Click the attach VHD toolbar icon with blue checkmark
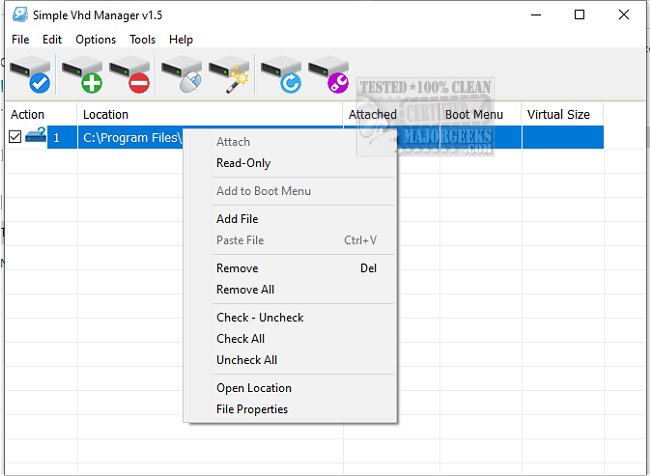The width and height of the screenshot is (650, 476). (x=30, y=75)
